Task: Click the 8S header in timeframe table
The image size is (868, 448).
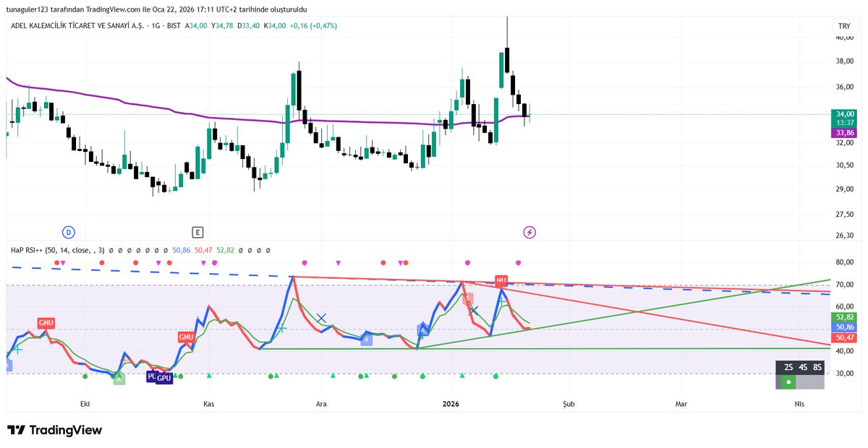Action: (817, 367)
